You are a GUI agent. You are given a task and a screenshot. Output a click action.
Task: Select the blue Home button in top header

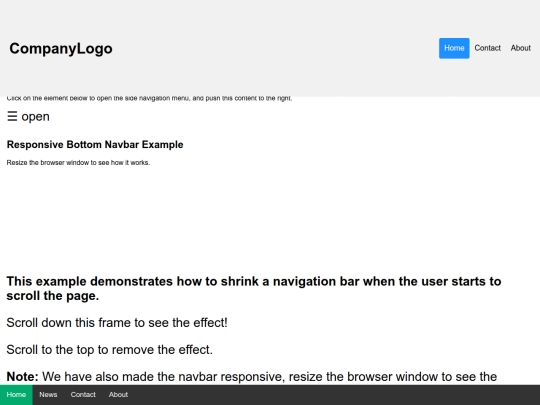tap(454, 48)
